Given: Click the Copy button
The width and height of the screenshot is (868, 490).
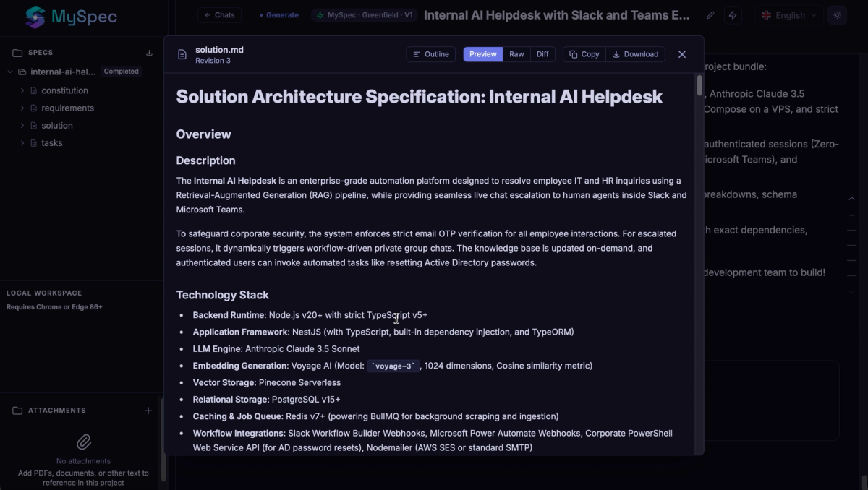Looking at the screenshot, I should pyautogui.click(x=584, y=54).
